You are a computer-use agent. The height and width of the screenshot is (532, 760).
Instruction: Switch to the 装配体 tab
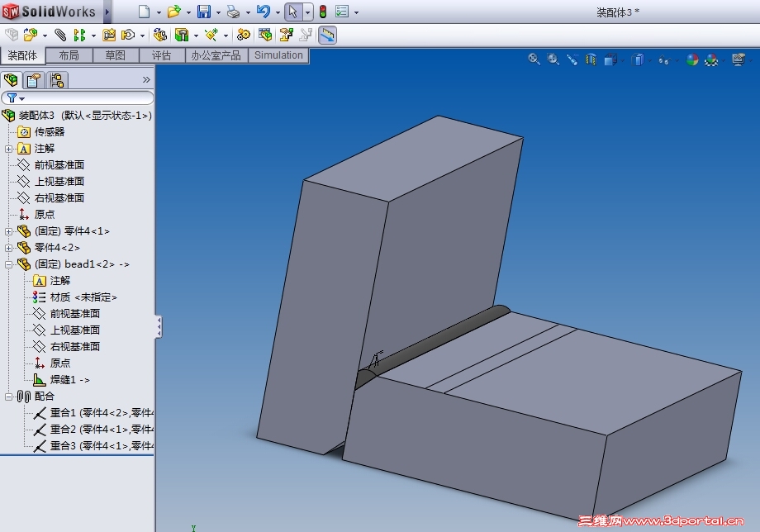(x=22, y=55)
